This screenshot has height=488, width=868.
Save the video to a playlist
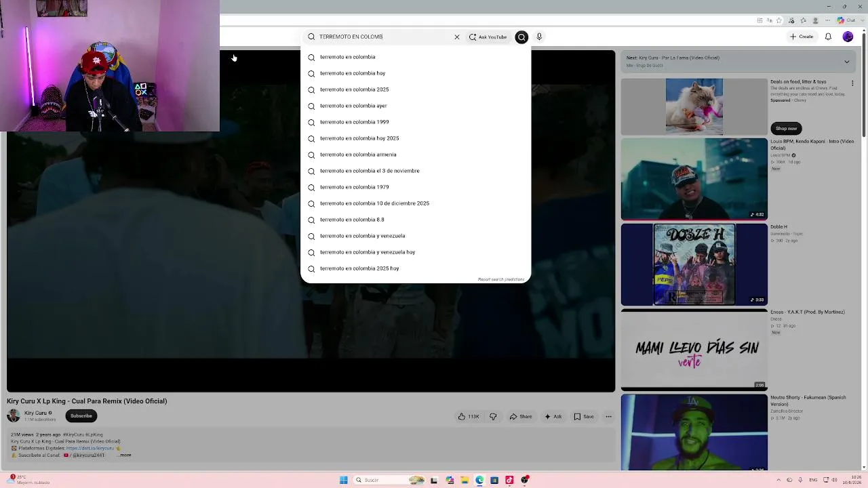click(584, 417)
